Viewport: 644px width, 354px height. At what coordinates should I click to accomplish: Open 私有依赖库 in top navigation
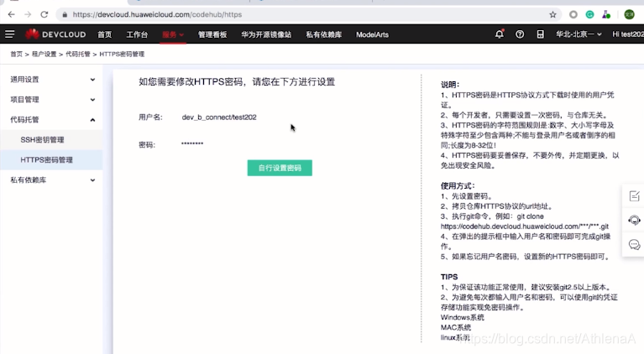(323, 34)
